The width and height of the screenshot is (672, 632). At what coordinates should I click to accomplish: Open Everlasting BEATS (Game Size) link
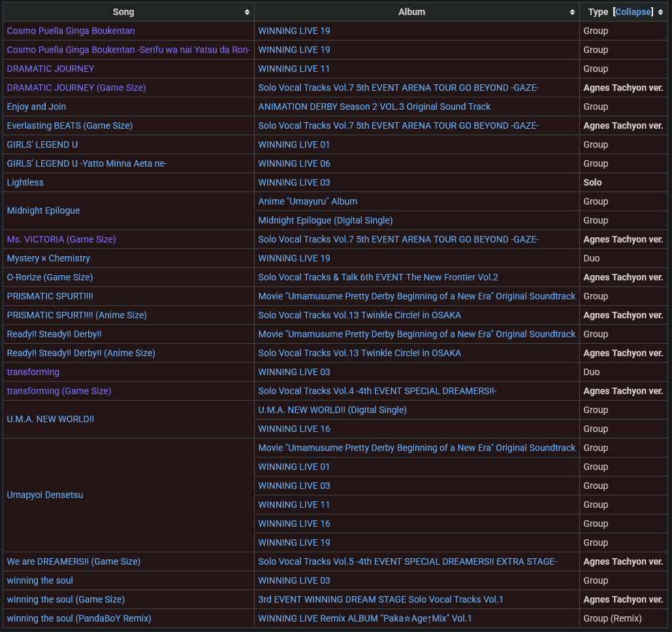tap(70, 125)
